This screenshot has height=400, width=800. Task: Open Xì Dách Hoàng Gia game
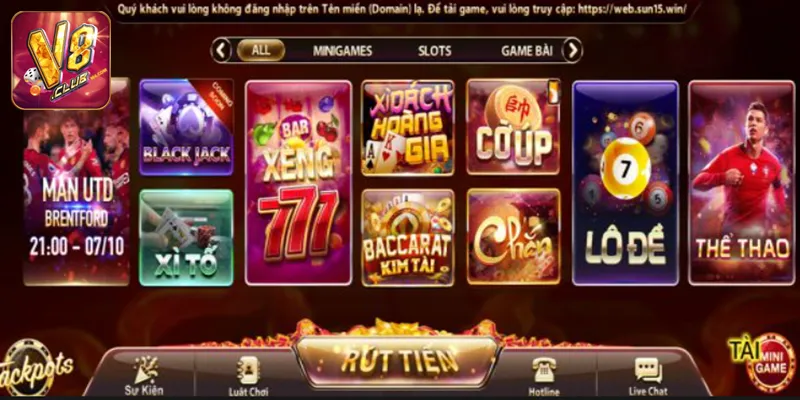(x=408, y=128)
